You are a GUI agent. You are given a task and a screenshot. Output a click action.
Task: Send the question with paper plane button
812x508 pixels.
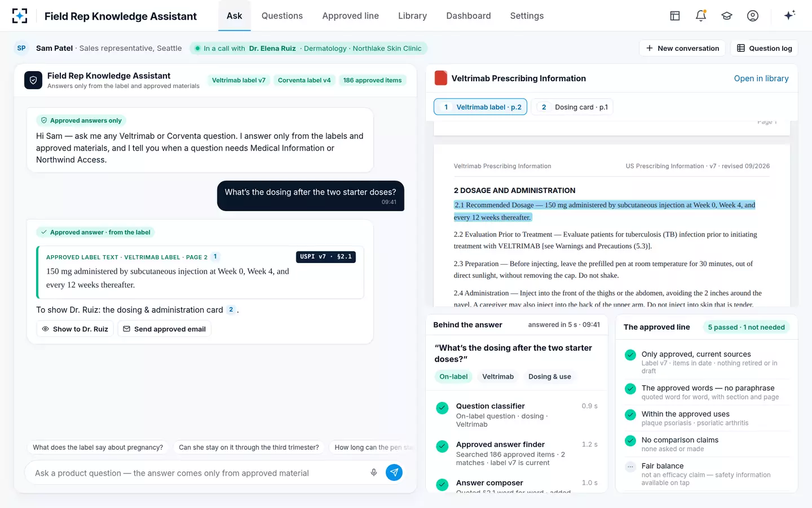coord(394,472)
